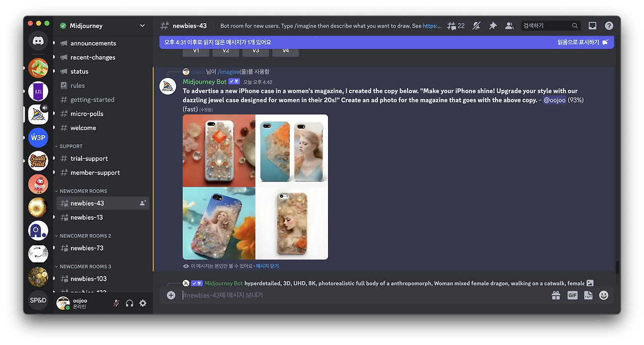Open the golden sphere server icon
Image resolution: width=644 pixels, height=345 pixels.
[x=38, y=207]
